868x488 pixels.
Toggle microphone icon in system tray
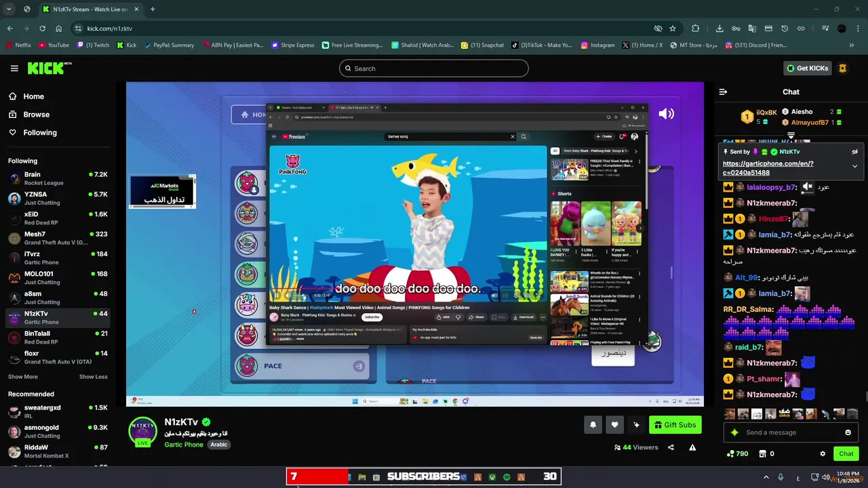click(781, 477)
